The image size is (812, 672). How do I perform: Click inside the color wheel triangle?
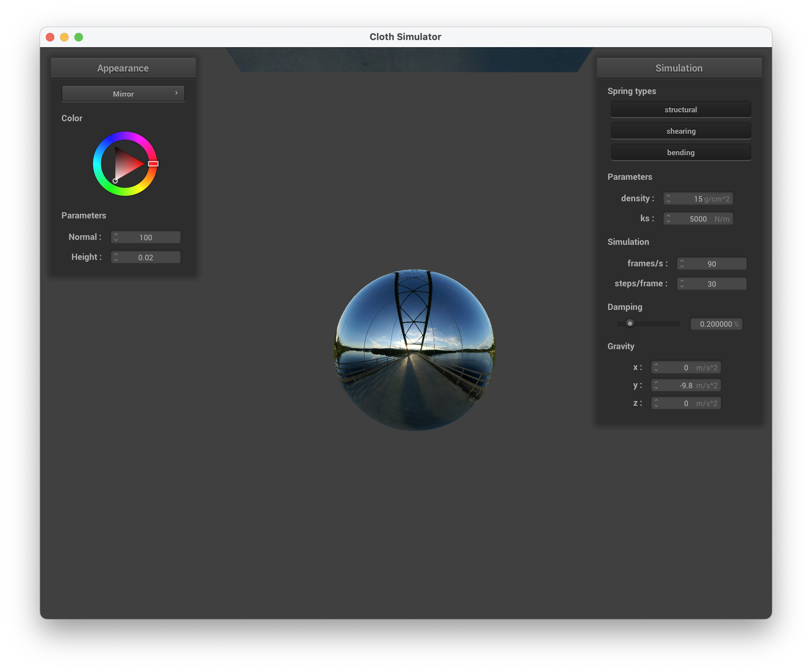(x=126, y=164)
